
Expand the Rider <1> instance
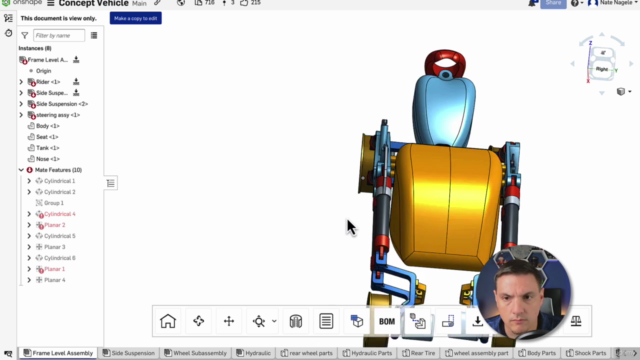21,82
